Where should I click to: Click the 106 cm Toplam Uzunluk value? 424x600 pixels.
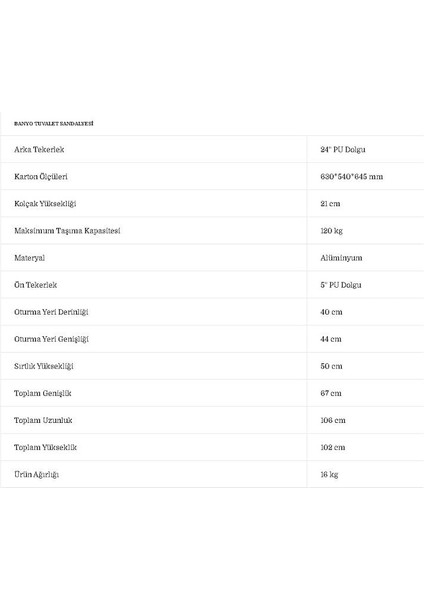coord(333,420)
